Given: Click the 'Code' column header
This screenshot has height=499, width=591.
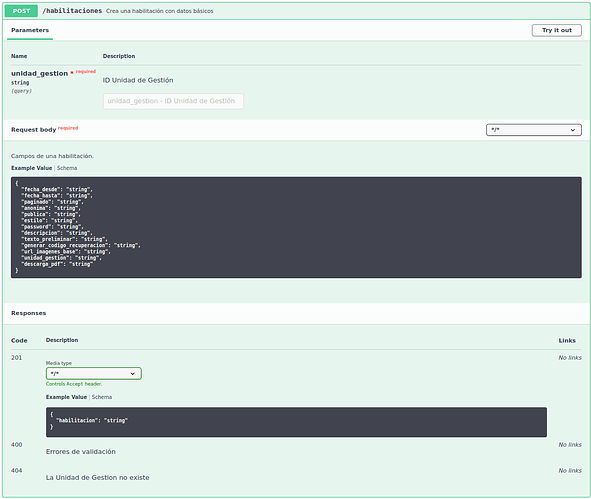Looking at the screenshot, I should pos(19,341).
